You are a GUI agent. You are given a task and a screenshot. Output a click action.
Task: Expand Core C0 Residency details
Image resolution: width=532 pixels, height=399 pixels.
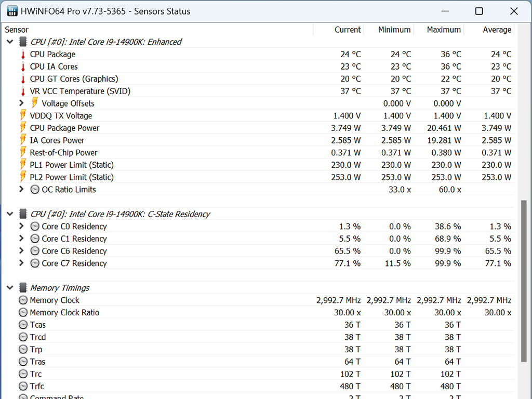pyautogui.click(x=21, y=226)
